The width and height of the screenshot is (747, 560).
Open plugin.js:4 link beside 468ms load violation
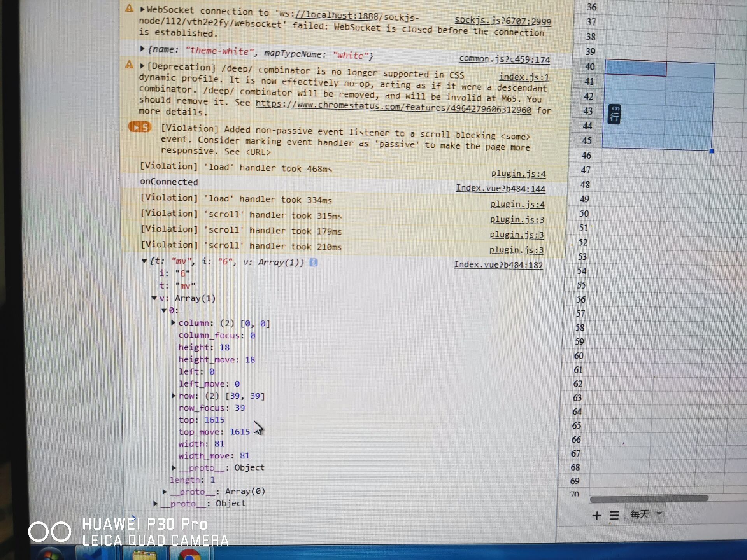518,173
